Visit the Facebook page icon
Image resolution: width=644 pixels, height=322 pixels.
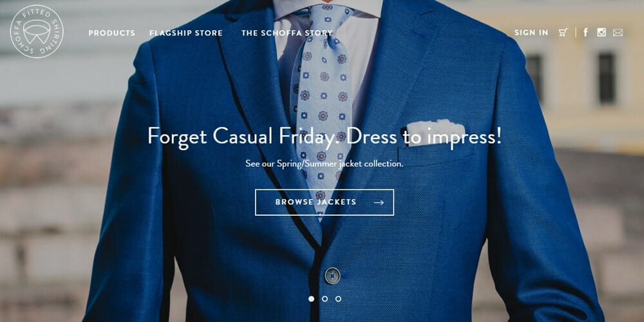585,32
